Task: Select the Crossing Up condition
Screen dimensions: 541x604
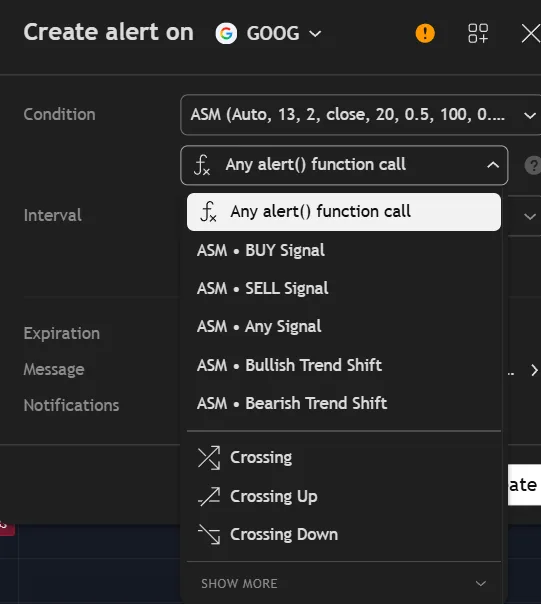Action: pos(344,496)
